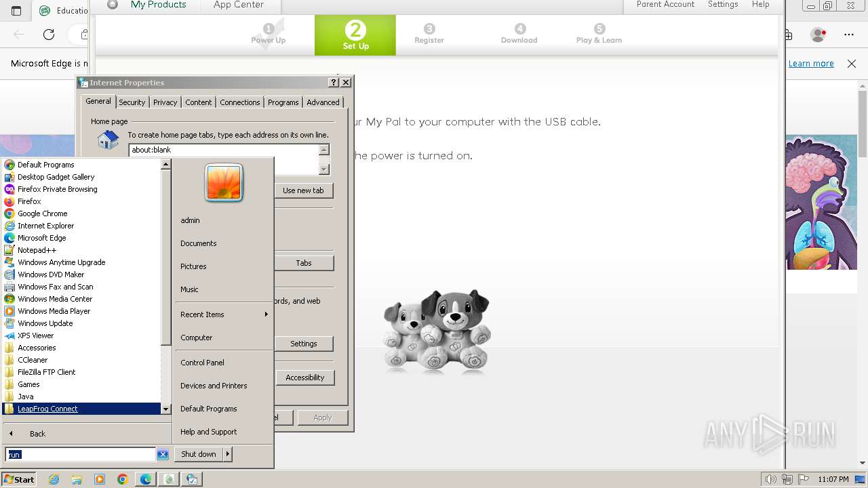
Task: Open Shut down options arrow
Action: 228,454
